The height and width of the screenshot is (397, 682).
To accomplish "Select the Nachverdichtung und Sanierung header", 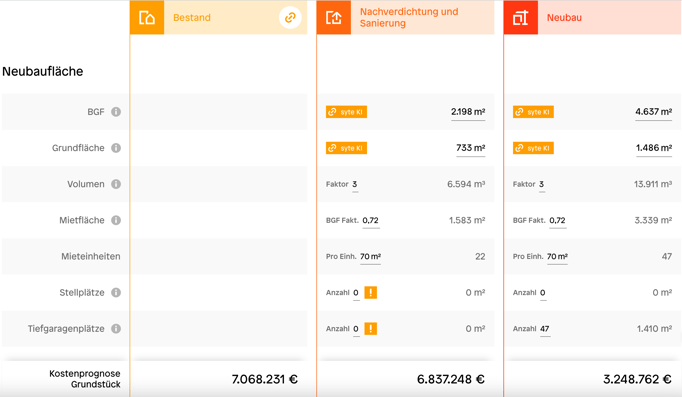I will tap(405, 18).
